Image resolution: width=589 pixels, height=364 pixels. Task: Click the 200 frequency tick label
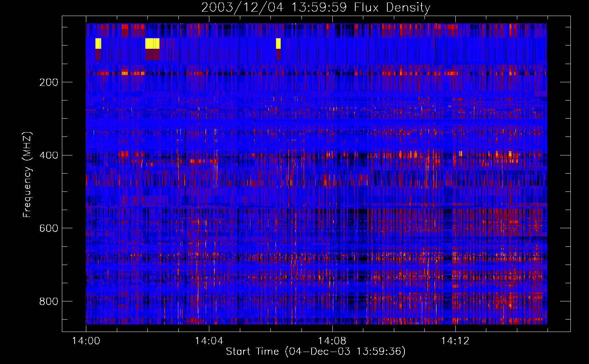[49, 82]
